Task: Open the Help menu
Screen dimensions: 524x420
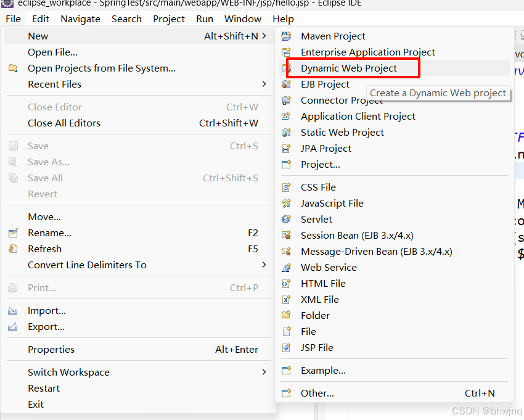Action: (283, 19)
